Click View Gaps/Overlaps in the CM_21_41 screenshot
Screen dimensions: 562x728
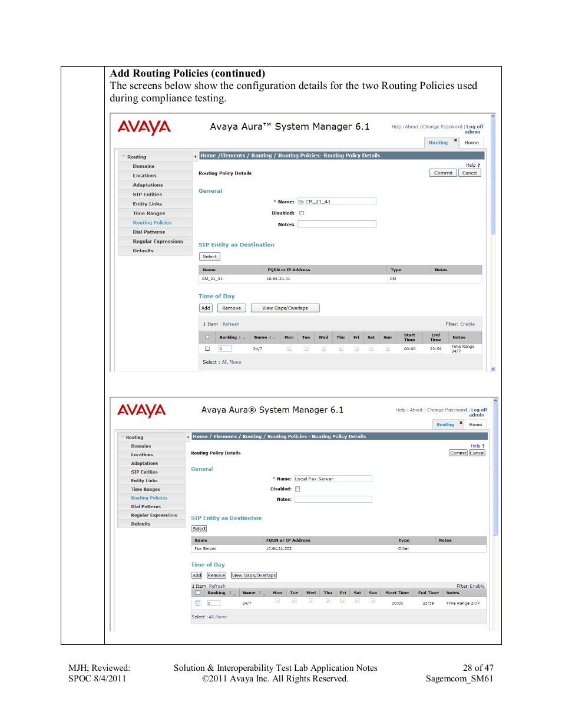285,308
